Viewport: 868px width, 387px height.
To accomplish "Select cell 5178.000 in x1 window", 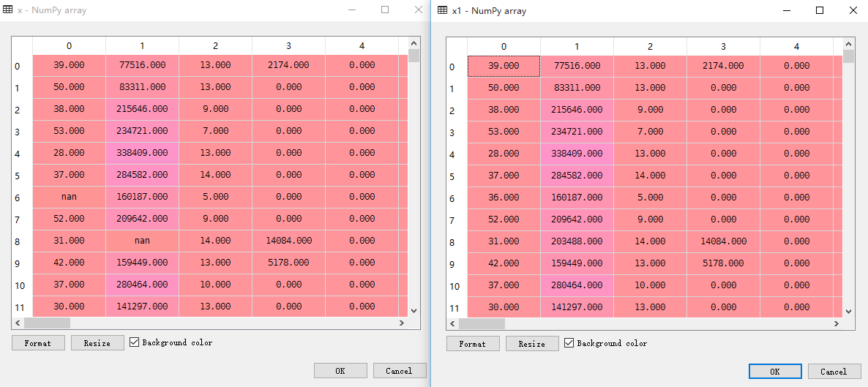I will 723,263.
